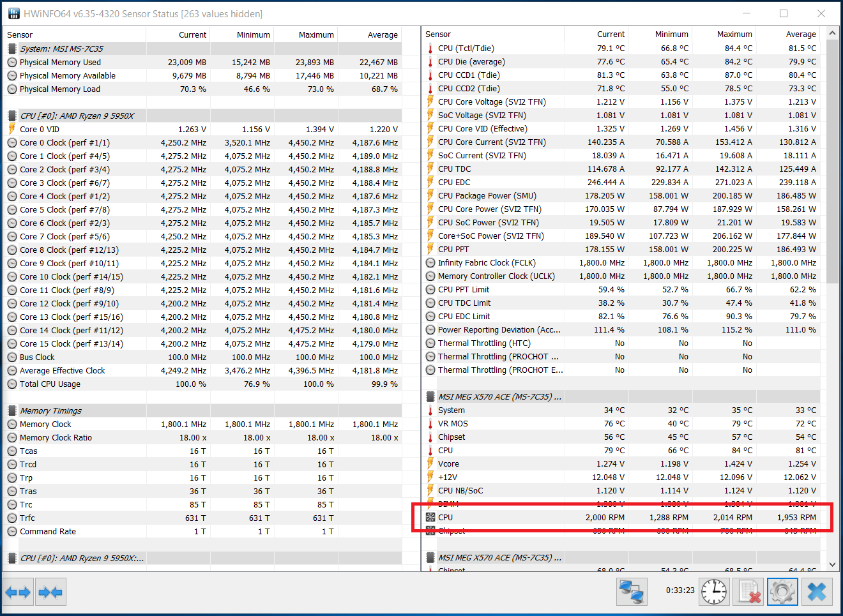
Task: Click the fan icon of the CPU 2,000 RPM row
Action: 430,518
